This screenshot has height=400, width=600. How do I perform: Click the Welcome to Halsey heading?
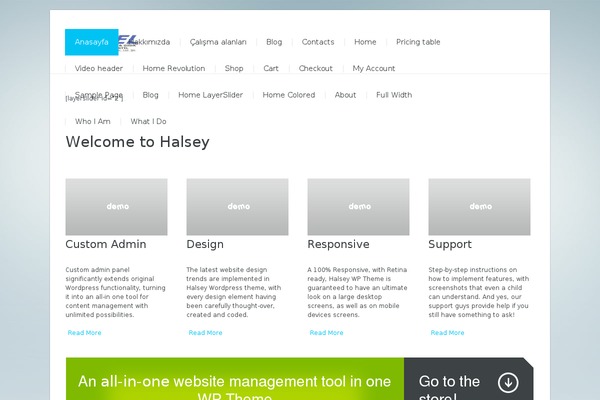(137, 142)
